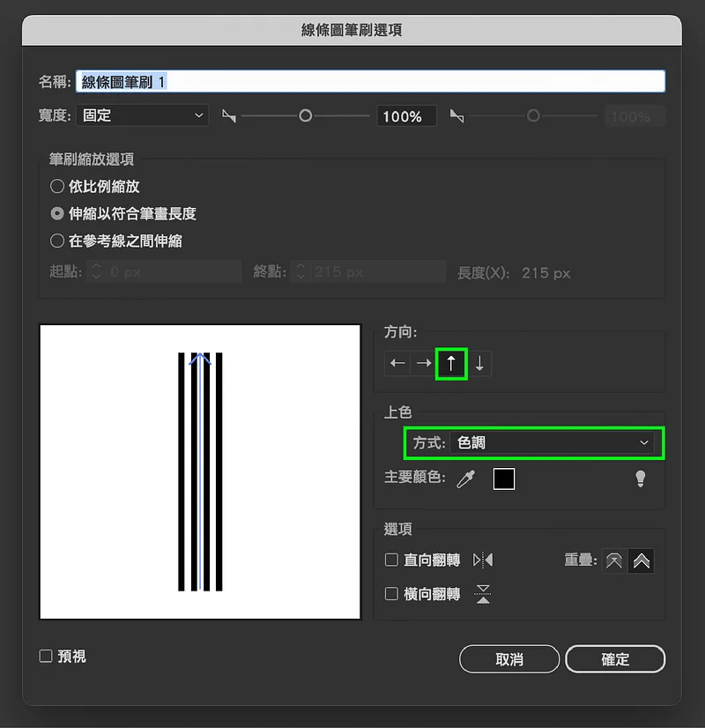Choose the second 重疊 overlap option
This screenshot has width=705, height=728.
click(641, 561)
